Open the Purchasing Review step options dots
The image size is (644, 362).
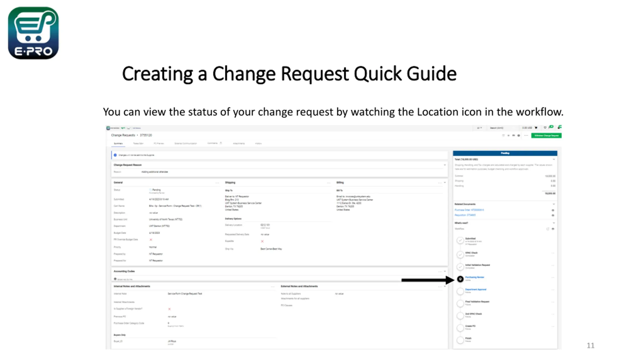553,278
